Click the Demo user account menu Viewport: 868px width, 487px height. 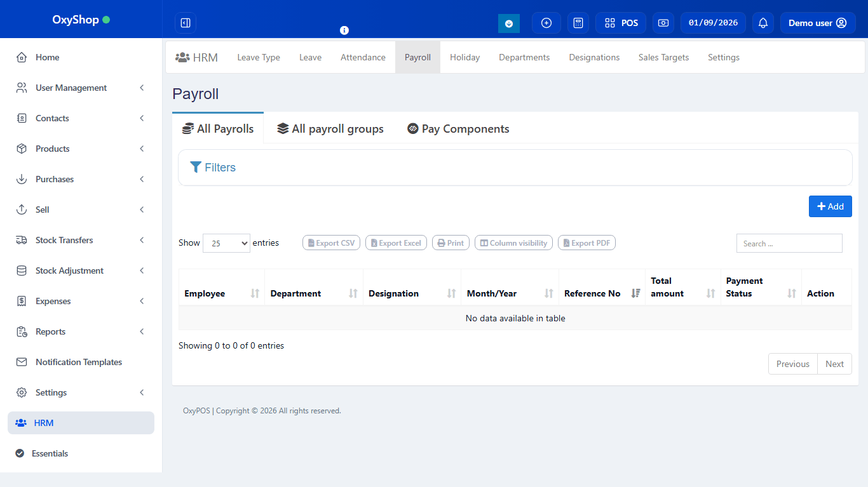tap(818, 23)
